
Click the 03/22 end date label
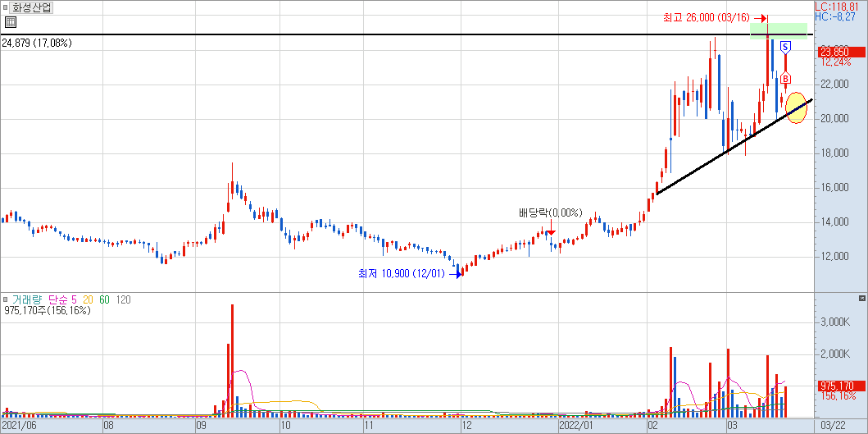(x=833, y=426)
